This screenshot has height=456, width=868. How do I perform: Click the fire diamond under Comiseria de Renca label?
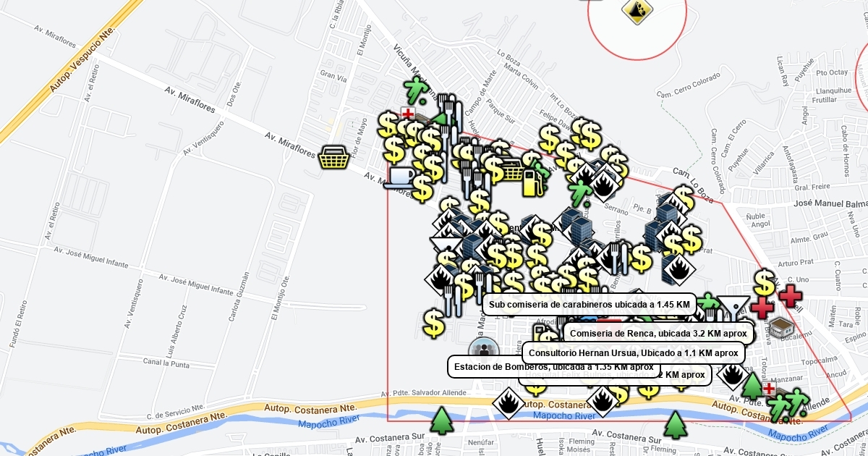[x=733, y=375]
